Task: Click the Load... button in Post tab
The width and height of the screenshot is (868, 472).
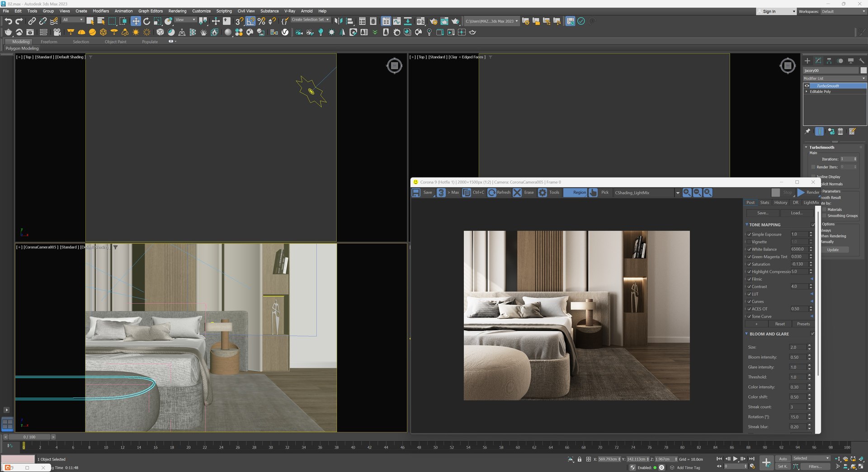Action: pyautogui.click(x=797, y=213)
